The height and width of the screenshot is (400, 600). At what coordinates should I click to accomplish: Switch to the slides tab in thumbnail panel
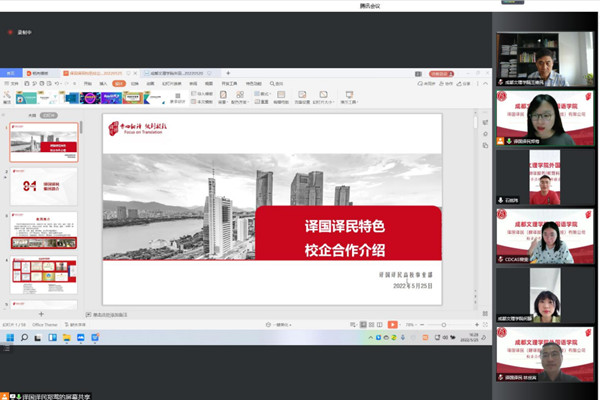coord(47,115)
